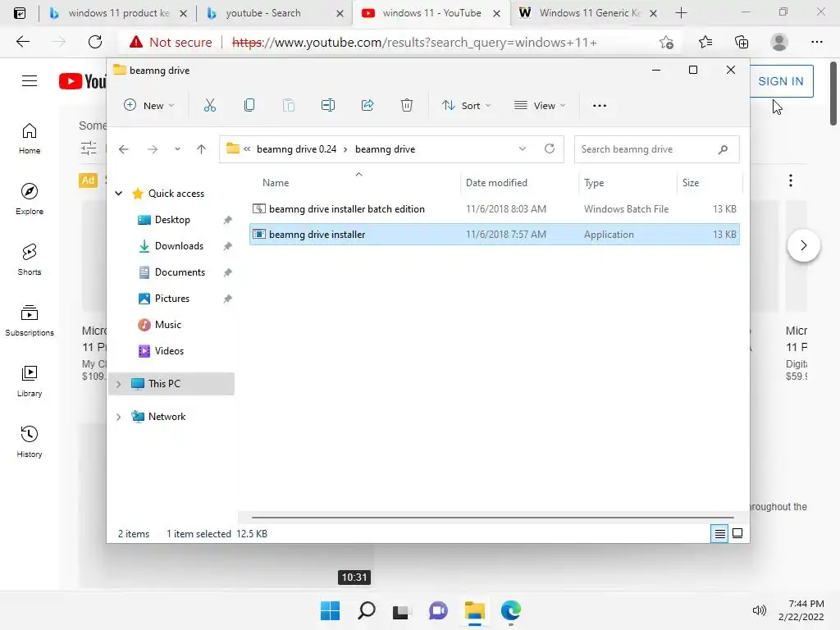
Task: Refresh the beamng drive folder view
Action: pos(549,148)
